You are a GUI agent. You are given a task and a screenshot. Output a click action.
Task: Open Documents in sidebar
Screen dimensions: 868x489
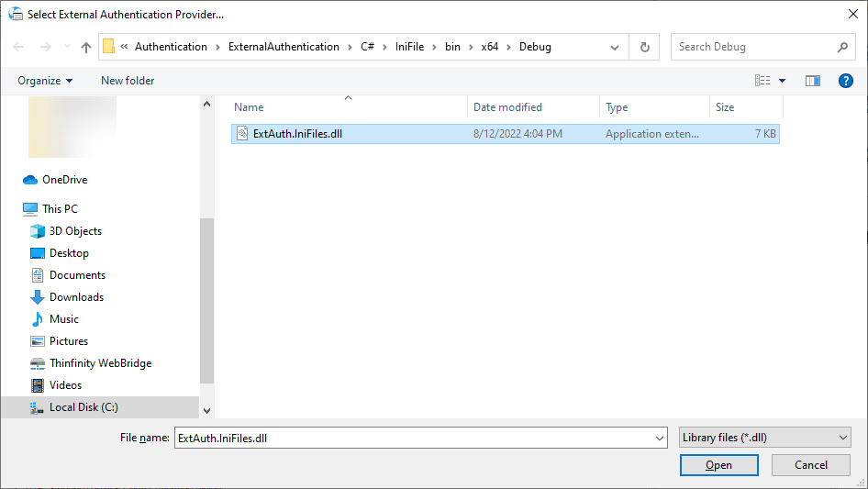pos(77,275)
